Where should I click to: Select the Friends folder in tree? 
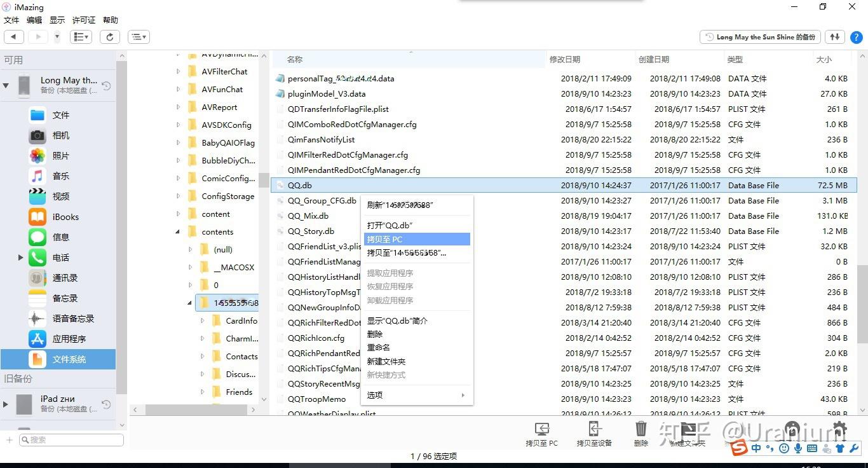(239, 392)
